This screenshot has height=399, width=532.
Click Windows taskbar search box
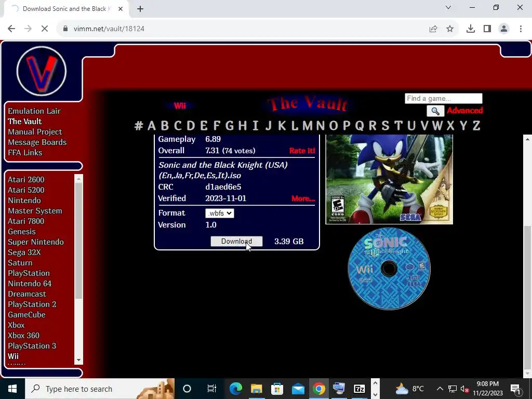pyautogui.click(x=100, y=389)
